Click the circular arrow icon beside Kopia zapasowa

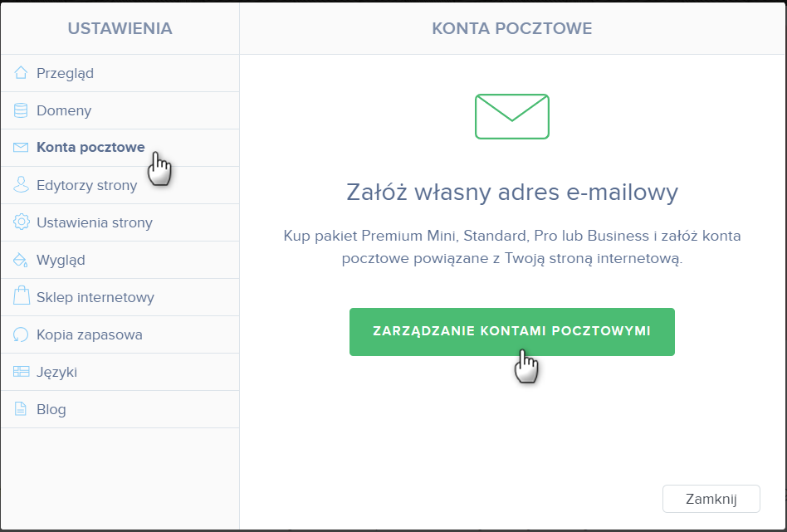[21, 334]
